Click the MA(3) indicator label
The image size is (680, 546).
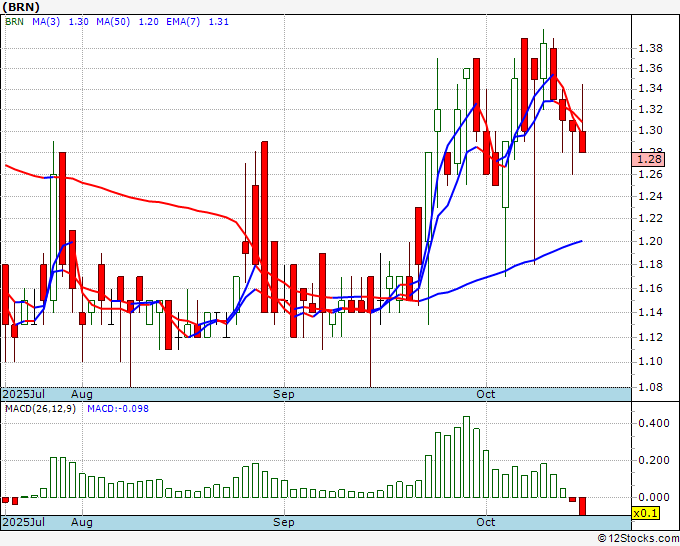[46, 22]
